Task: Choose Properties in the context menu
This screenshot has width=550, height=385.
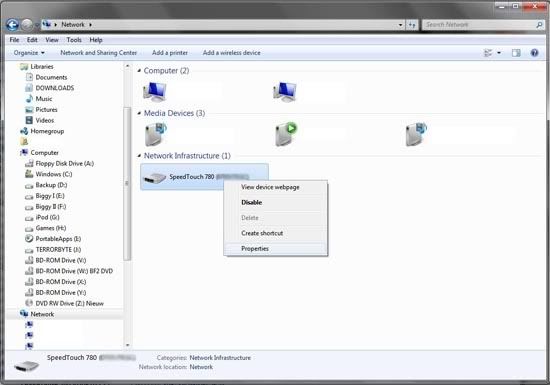Action: [x=276, y=249]
